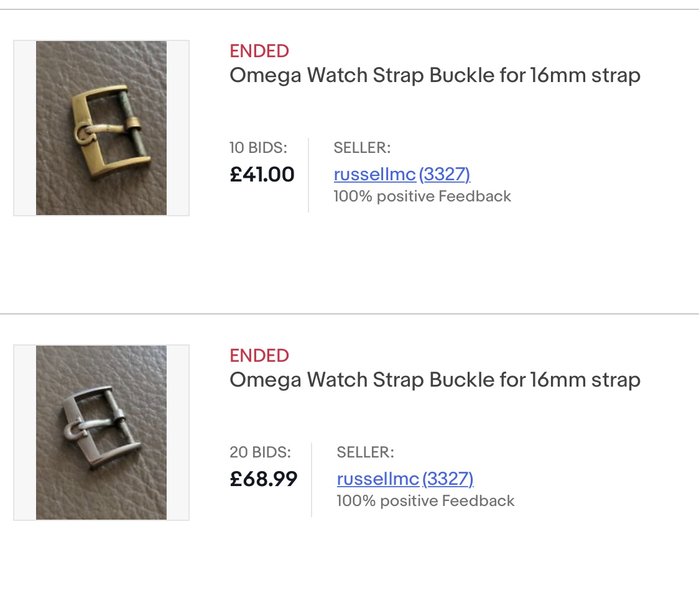Select the 10 BIDS count label
699x616 pixels.
point(258,148)
